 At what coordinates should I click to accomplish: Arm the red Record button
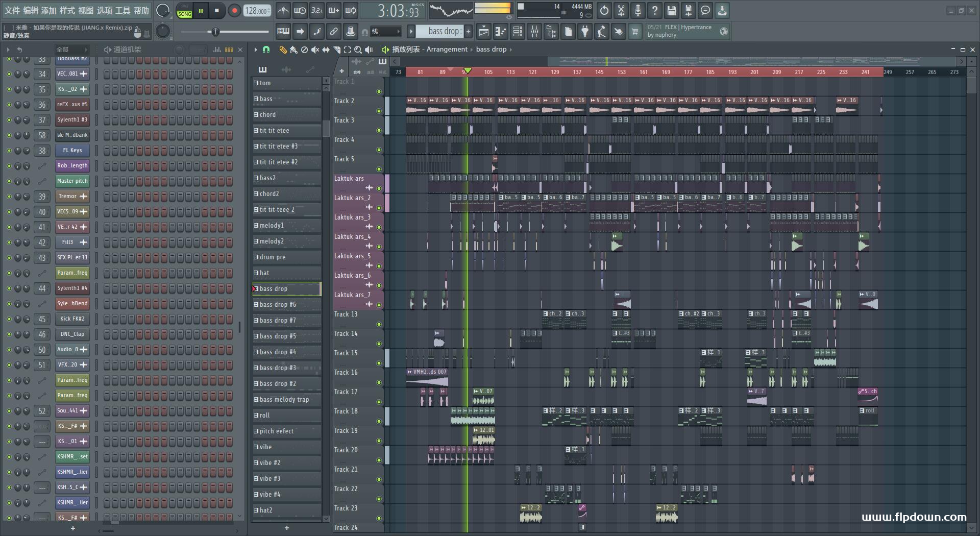(234, 11)
